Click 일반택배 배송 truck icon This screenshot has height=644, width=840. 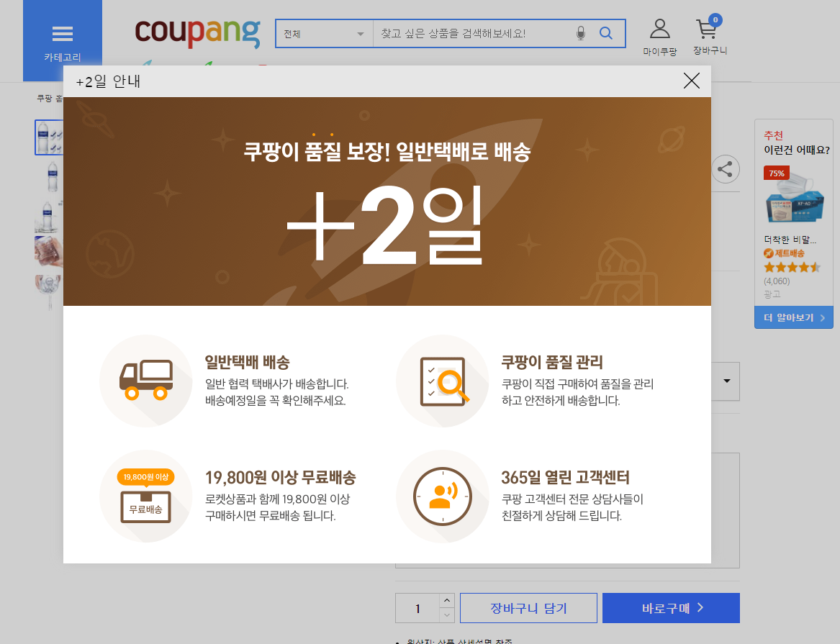(x=145, y=381)
